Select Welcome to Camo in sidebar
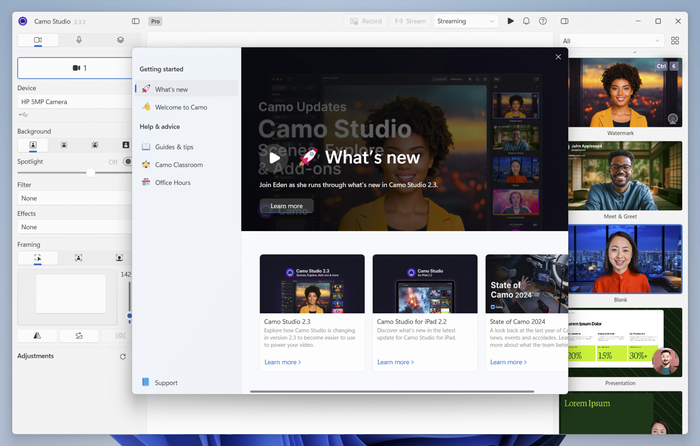 coord(181,107)
